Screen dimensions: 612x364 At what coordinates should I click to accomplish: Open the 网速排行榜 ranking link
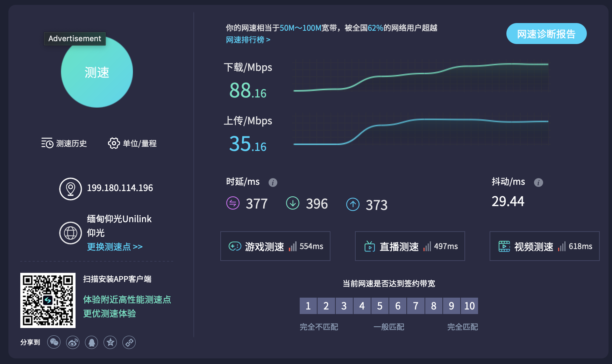[x=247, y=40]
